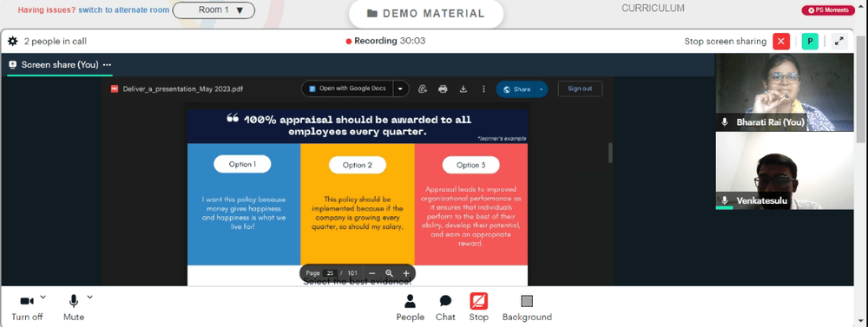The width and height of the screenshot is (868, 327).
Task: Expand camera options chevron
Action: pyautogui.click(x=43, y=298)
